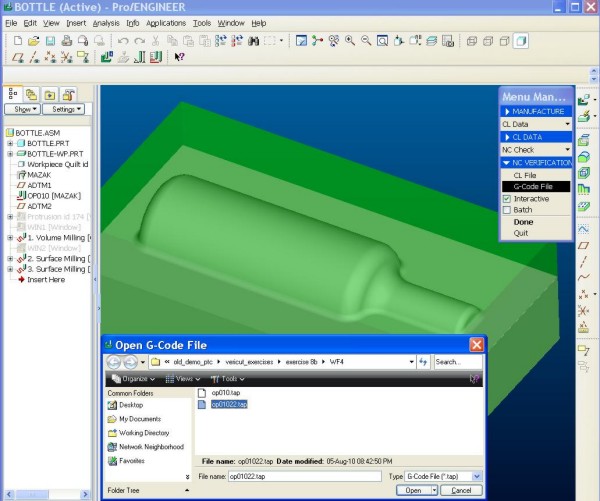Click Working Directory in Common Folders
Screen dimensions: 600x501
[139, 433]
